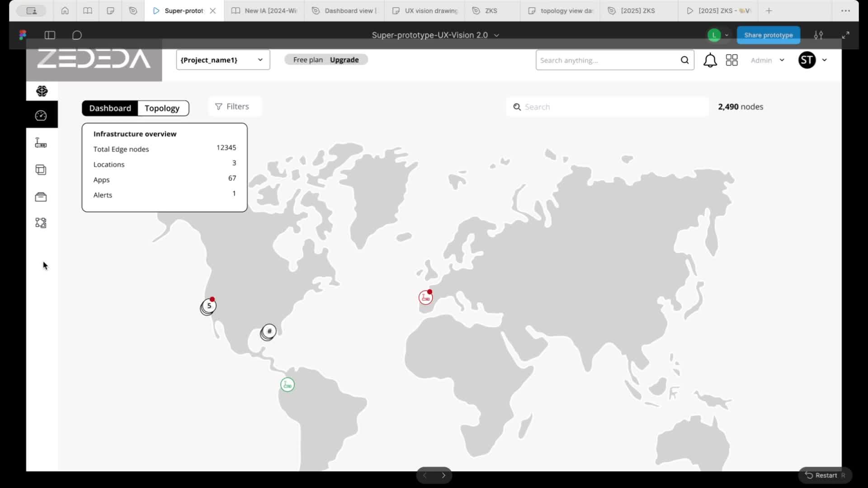Viewport: 868px width, 488px height.
Task: Click the apps grid icon
Action: point(731,60)
